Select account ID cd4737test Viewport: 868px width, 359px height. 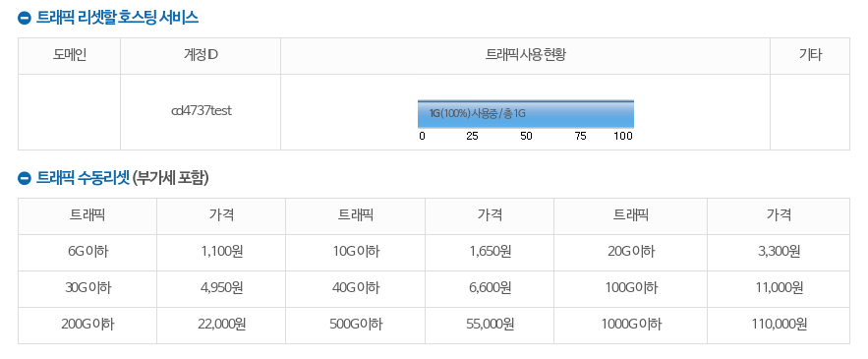(202, 111)
